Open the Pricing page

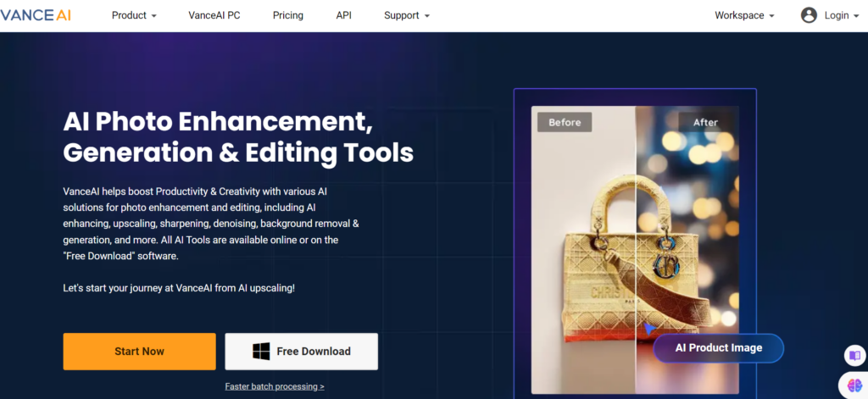pyautogui.click(x=288, y=15)
